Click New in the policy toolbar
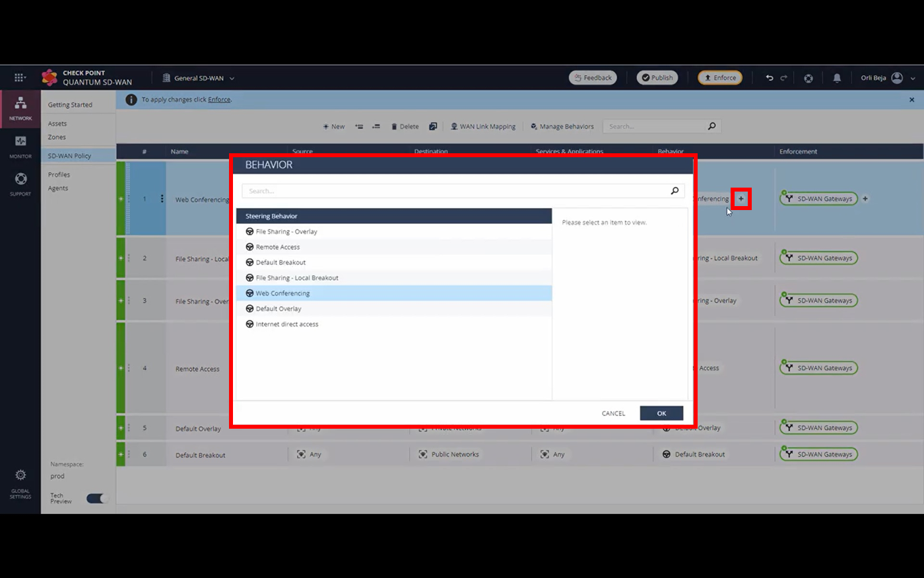Viewport: 924px width, 578px height. (x=334, y=126)
